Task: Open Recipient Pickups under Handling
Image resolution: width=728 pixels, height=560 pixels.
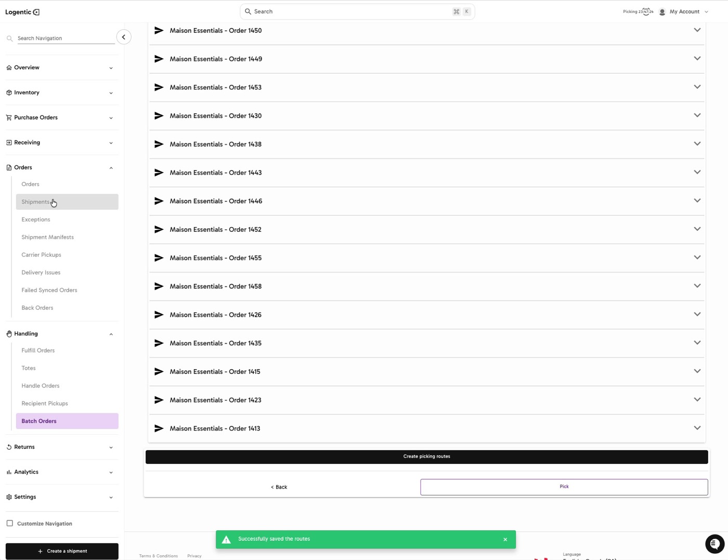Action: [x=67, y=403]
